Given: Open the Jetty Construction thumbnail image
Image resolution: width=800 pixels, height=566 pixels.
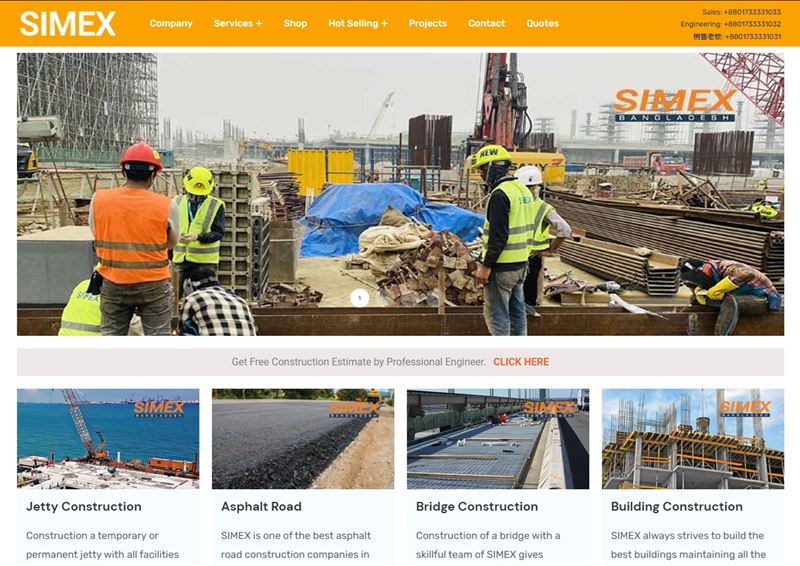Looking at the screenshot, I should click(x=108, y=439).
